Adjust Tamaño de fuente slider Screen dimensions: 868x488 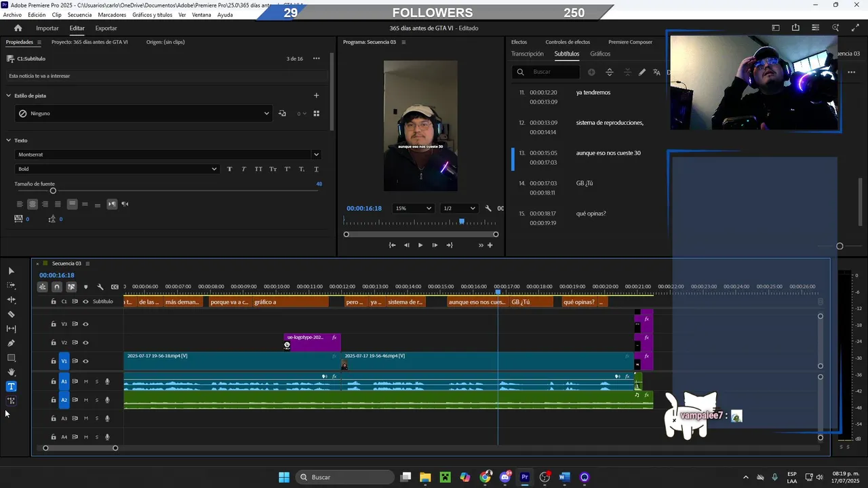pos(53,191)
